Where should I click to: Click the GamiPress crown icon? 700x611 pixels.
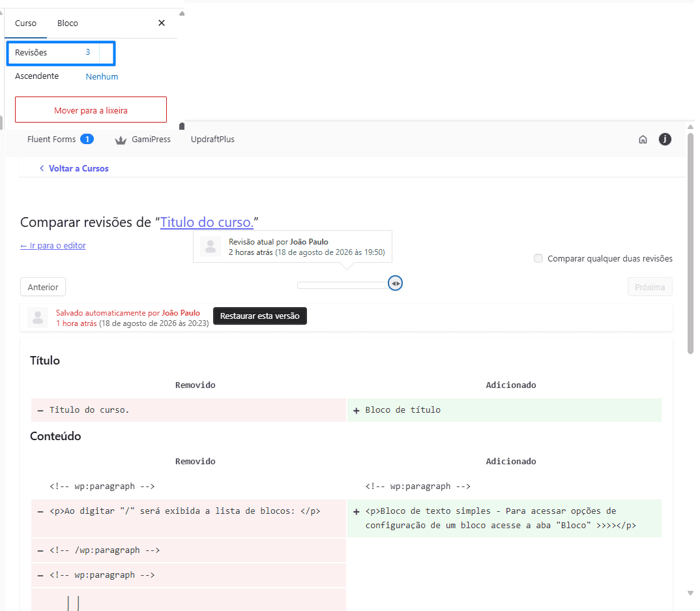coord(121,140)
